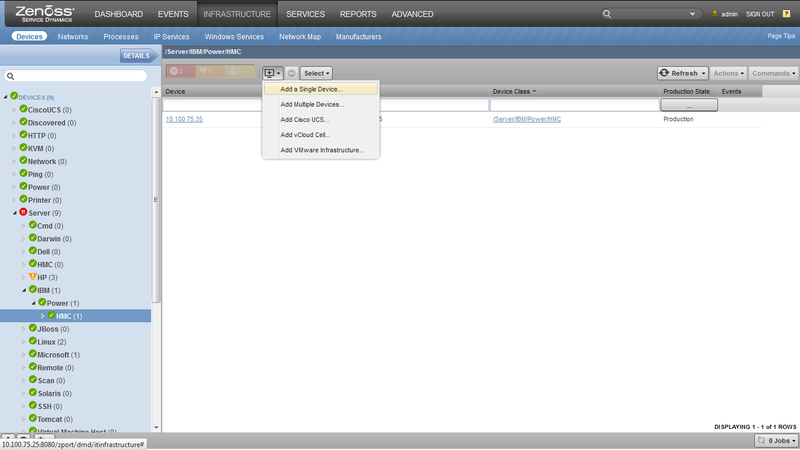Click the error severity event indicator
Image resolution: width=800 pixels, height=450 pixels.
pyautogui.click(x=210, y=71)
